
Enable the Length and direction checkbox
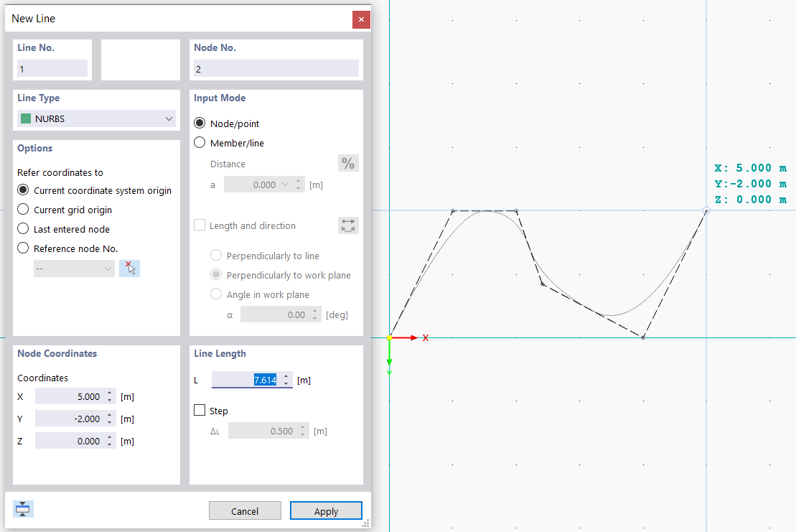coord(199,225)
